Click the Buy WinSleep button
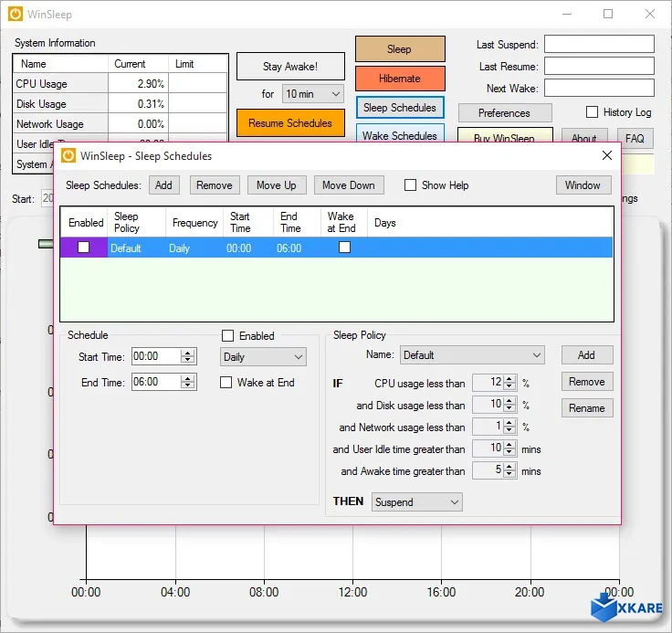 (504, 136)
